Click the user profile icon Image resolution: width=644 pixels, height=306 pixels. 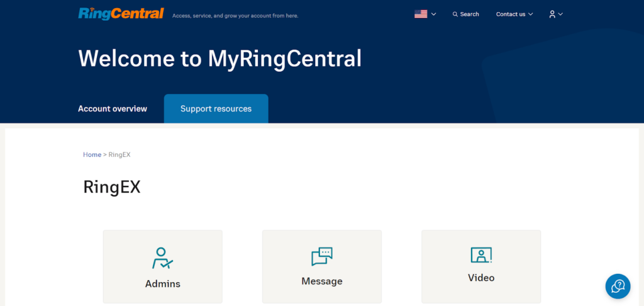552,14
